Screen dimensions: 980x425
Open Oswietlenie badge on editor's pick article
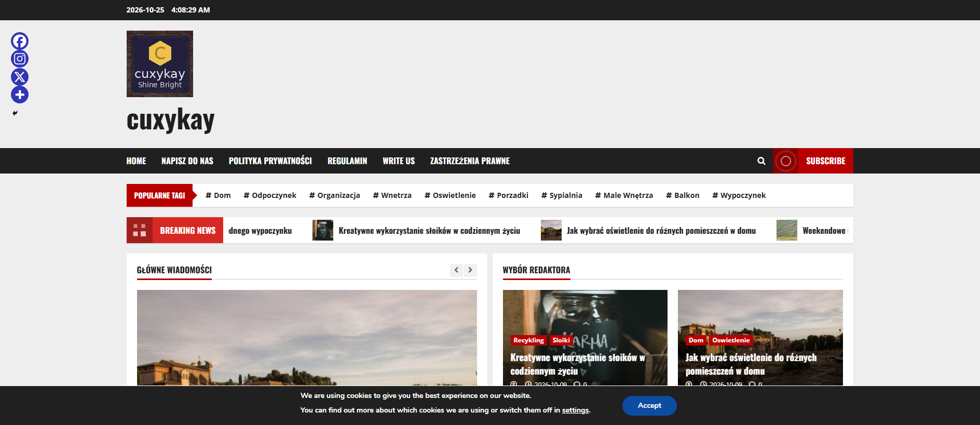pos(731,340)
